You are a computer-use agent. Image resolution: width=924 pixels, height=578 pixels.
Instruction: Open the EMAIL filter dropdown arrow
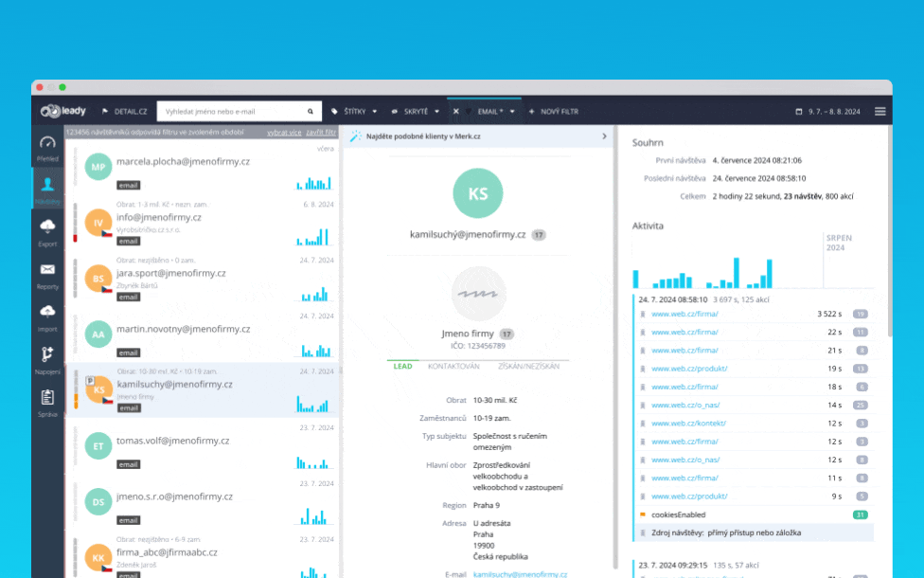coord(512,112)
